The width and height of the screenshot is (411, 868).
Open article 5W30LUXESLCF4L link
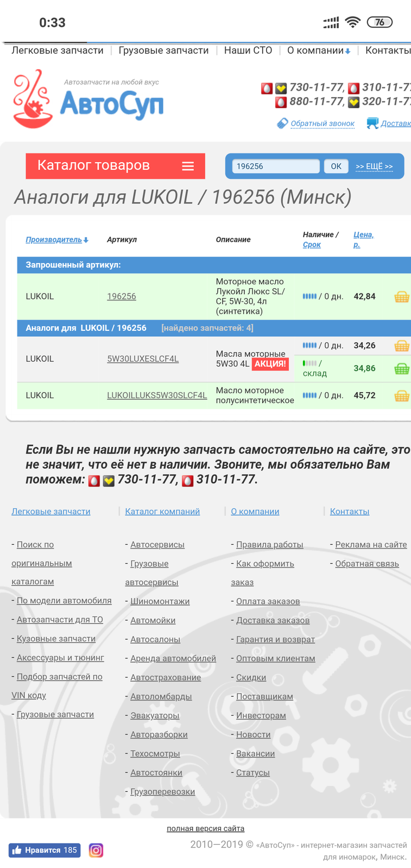[143, 359]
